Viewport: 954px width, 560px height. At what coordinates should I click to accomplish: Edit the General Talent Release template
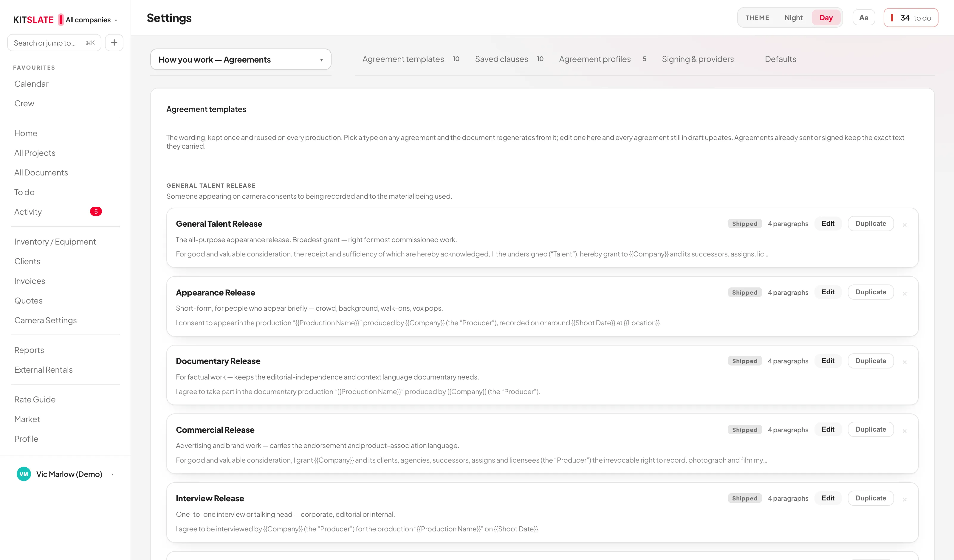tap(828, 224)
